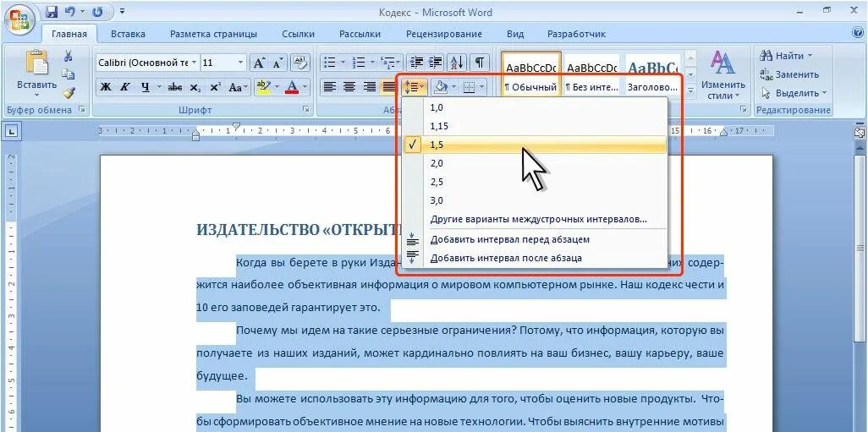Viewport: 868px width, 432px height.
Task: Paste using the Вставить clipboard icon
Action: (x=36, y=62)
